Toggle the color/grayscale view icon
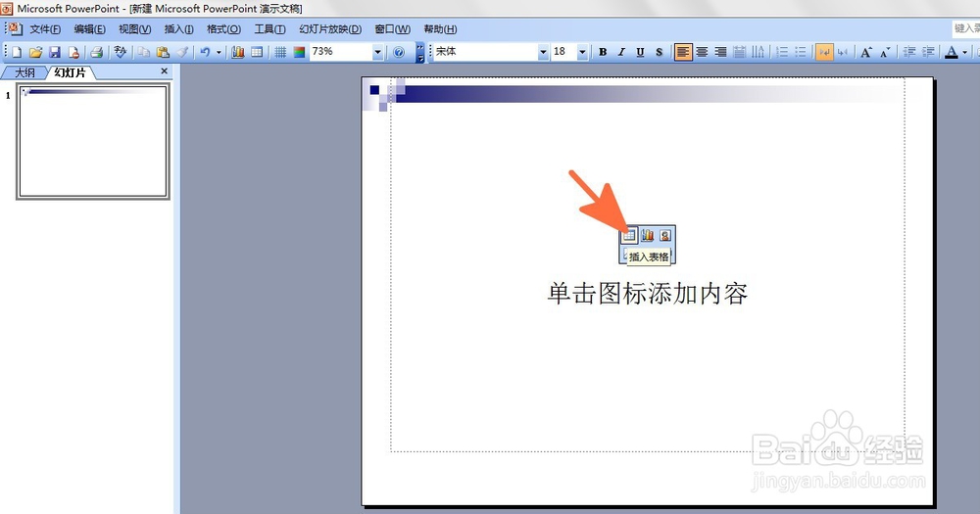The height and width of the screenshot is (514, 980). coord(299,52)
